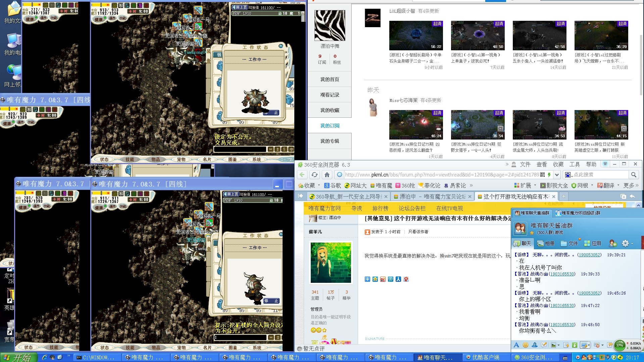Click the search magnifier in browser

(x=634, y=175)
